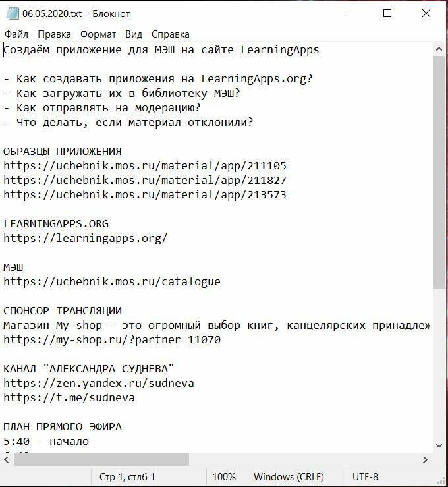Open the Файл menu

(x=16, y=34)
